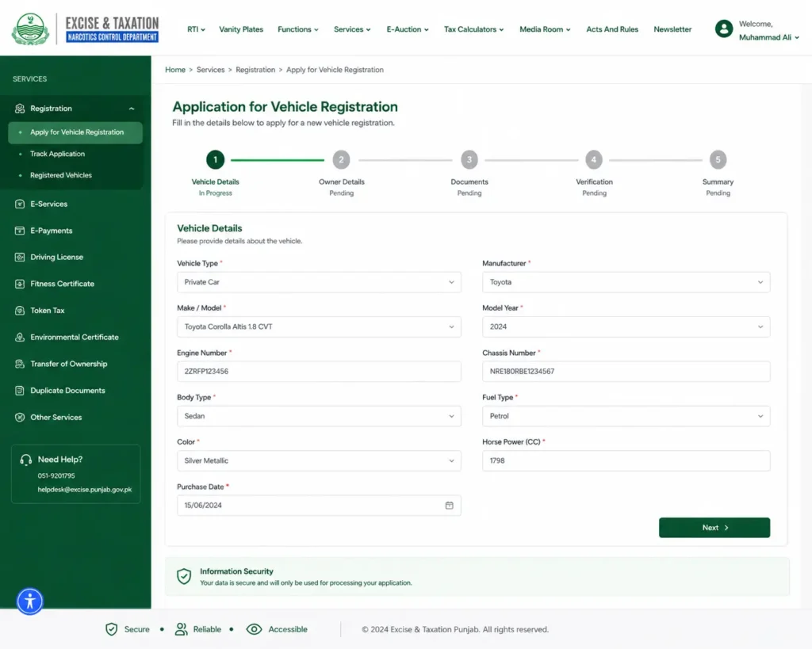Open the Body Type dropdown
The image size is (812, 649).
[319, 416]
